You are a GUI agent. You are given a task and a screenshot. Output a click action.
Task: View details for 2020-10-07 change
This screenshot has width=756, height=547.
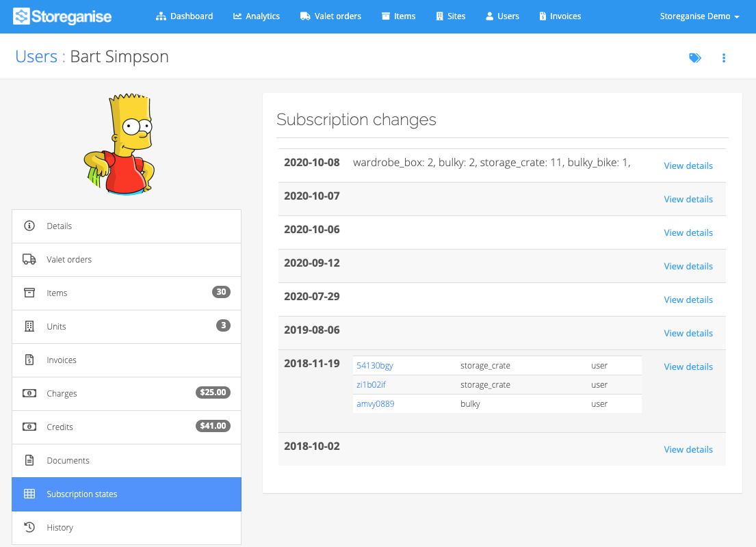[688, 199]
